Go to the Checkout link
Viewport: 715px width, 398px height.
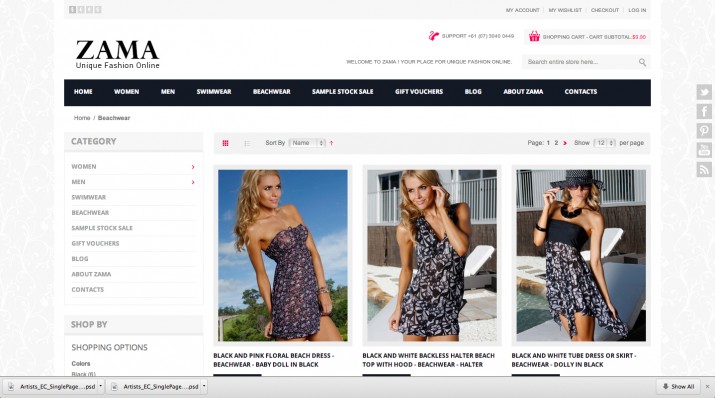[x=605, y=10]
